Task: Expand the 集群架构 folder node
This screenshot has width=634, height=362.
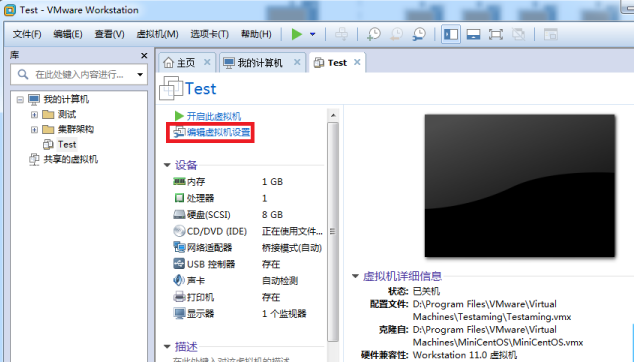Action: [34, 130]
